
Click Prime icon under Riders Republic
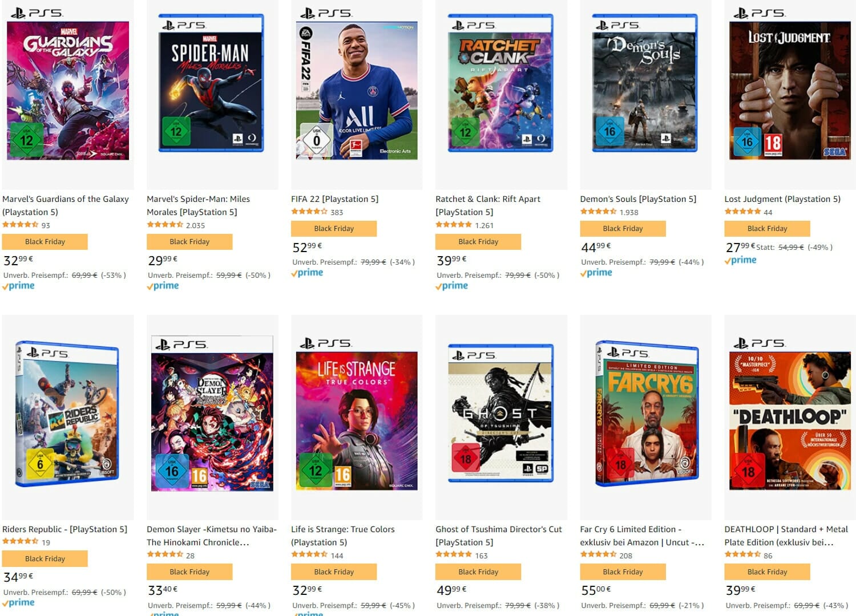point(18,602)
